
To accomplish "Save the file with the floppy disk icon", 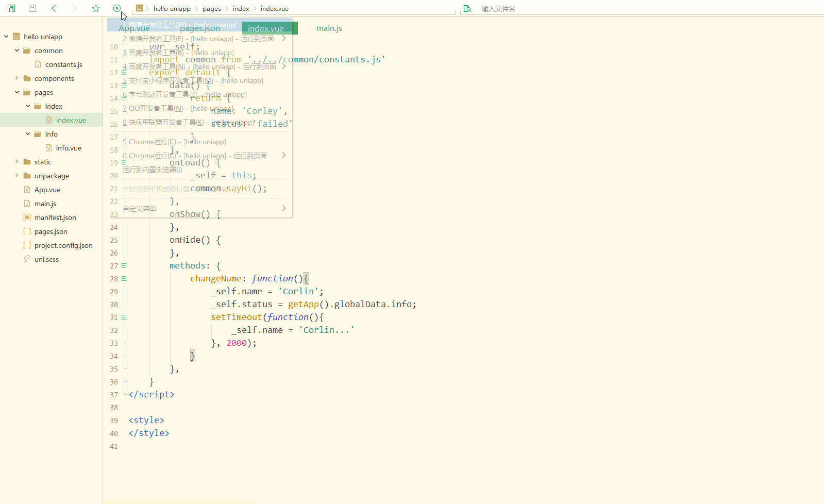I will point(32,8).
